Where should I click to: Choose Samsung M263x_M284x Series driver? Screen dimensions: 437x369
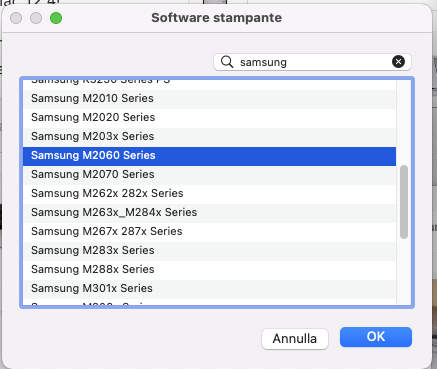coord(209,212)
